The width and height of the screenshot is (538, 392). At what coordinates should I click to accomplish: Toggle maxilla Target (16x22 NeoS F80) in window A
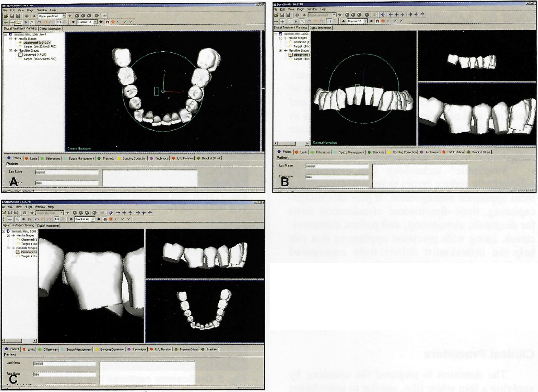[x=20, y=47]
